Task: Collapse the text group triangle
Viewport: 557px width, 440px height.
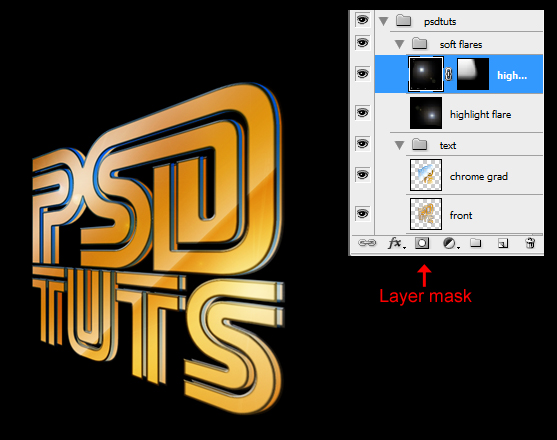Action: click(x=400, y=145)
